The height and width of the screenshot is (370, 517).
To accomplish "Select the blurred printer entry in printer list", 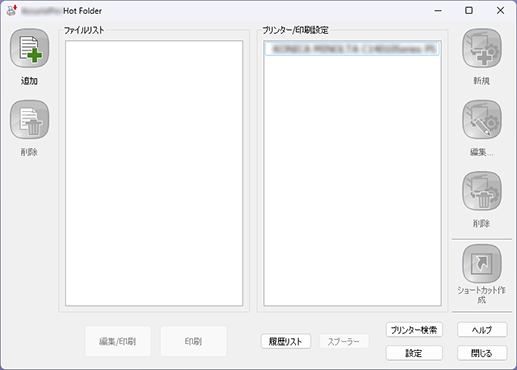I will (352, 49).
